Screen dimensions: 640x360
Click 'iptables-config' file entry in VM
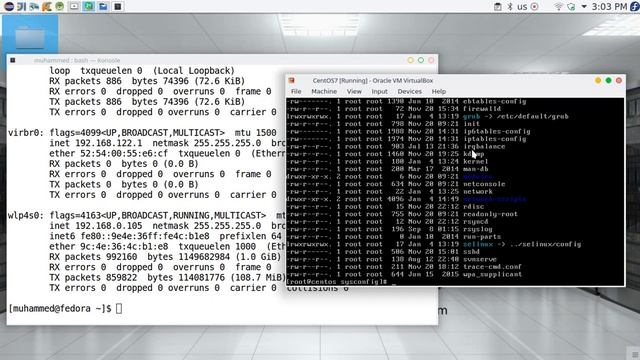(495, 139)
